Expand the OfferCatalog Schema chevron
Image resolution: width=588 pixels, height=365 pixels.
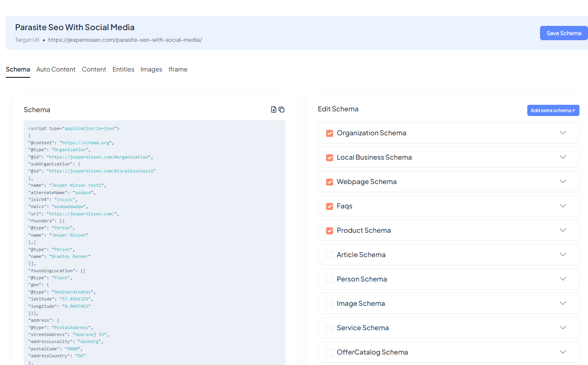(x=562, y=352)
